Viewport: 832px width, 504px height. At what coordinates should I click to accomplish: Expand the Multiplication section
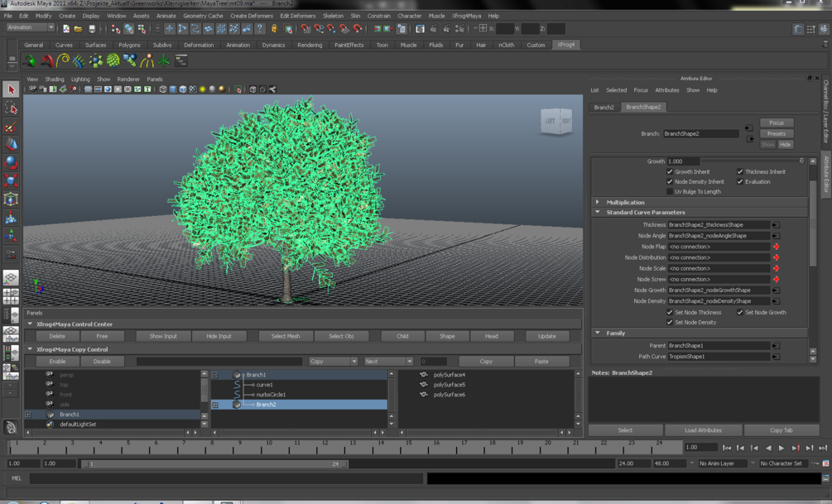click(598, 202)
